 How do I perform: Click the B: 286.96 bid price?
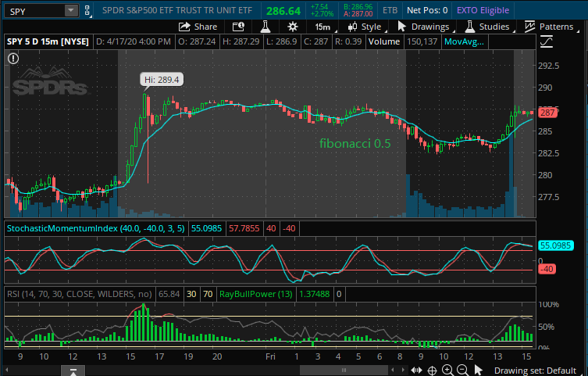(358, 7)
